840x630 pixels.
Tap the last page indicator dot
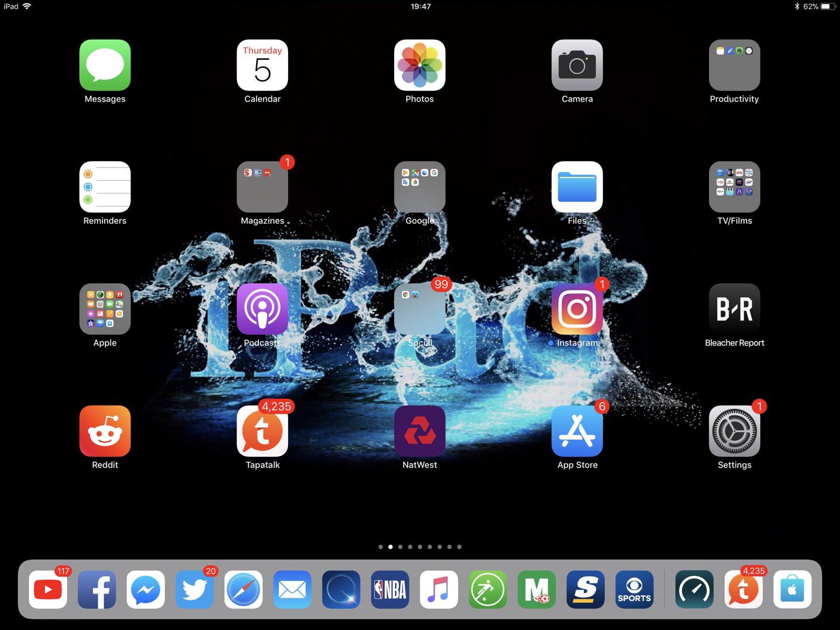tap(459, 547)
